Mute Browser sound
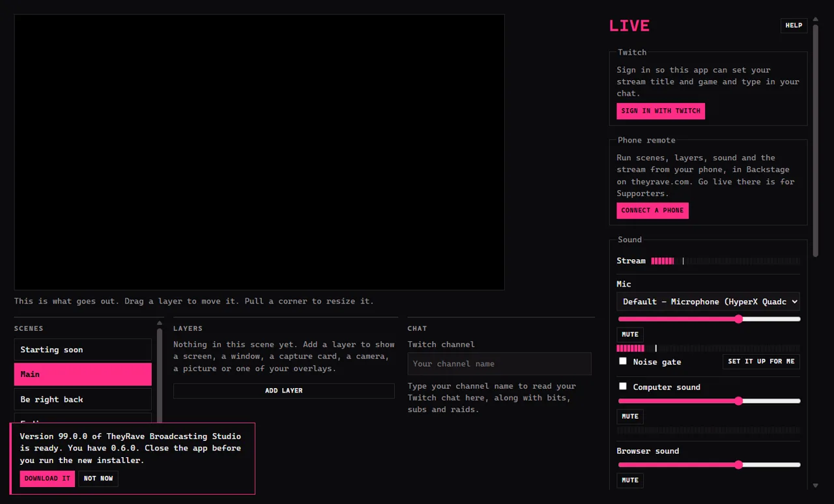 click(x=630, y=480)
